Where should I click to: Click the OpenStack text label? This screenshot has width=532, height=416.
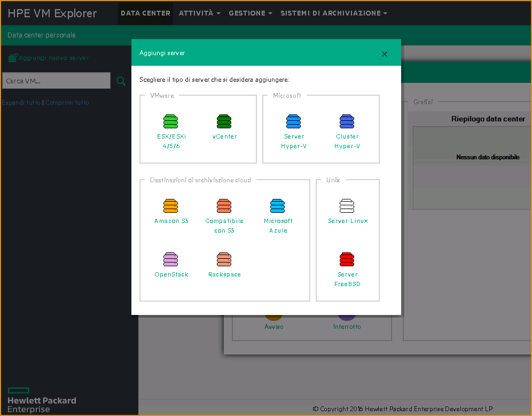(171, 274)
